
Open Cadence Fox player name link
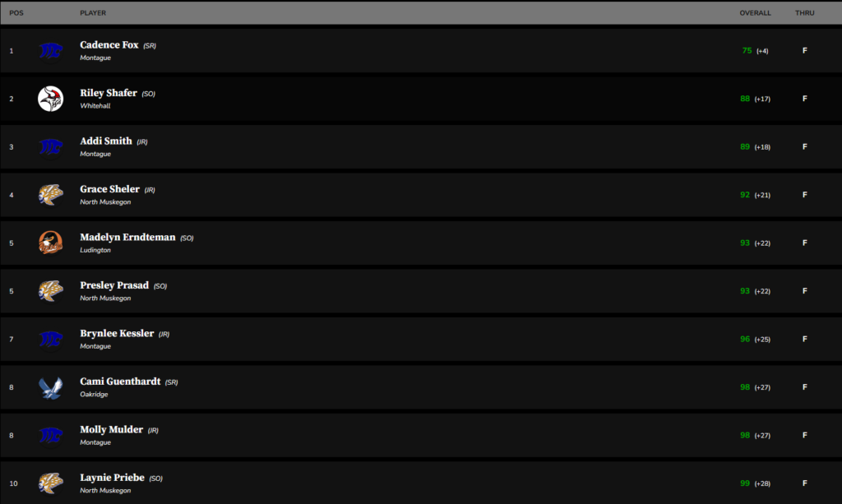109,45
